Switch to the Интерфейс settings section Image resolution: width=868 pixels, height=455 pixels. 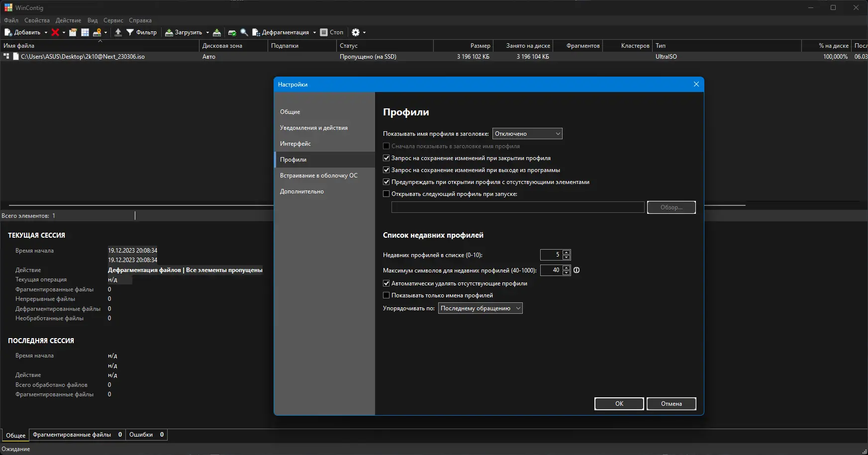click(x=295, y=144)
